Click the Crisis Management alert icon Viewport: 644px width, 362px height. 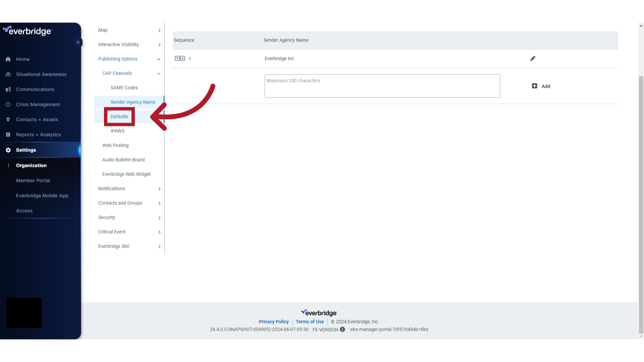8,104
